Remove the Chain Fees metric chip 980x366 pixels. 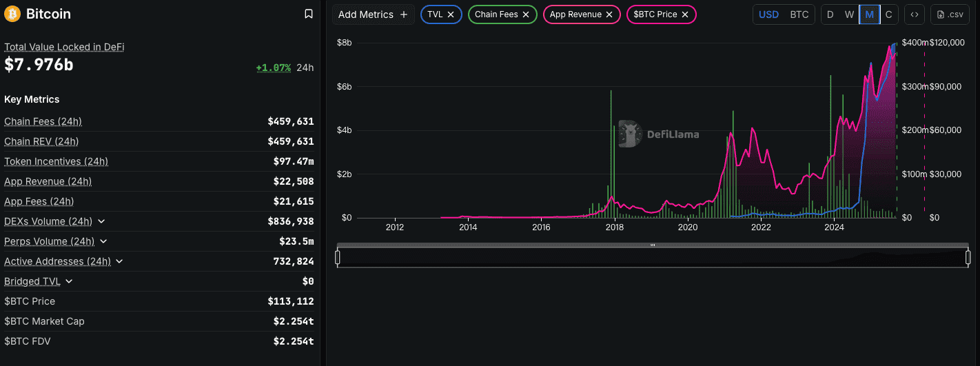526,14
